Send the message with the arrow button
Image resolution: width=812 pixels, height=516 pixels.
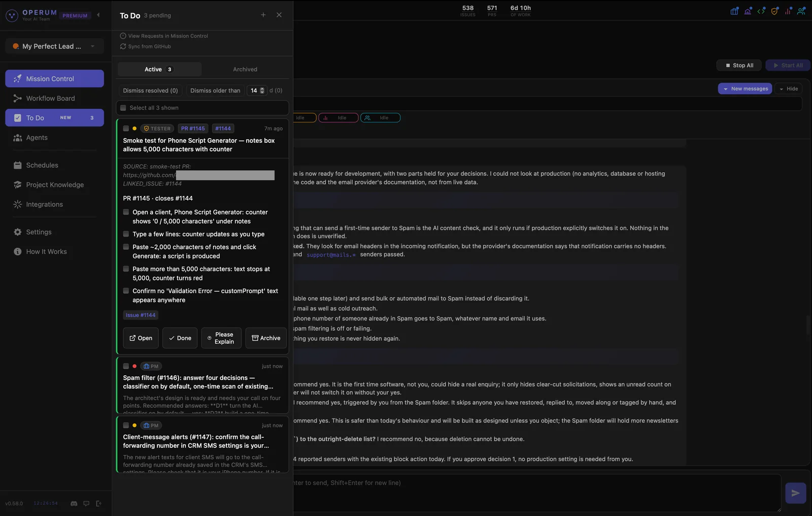795,493
